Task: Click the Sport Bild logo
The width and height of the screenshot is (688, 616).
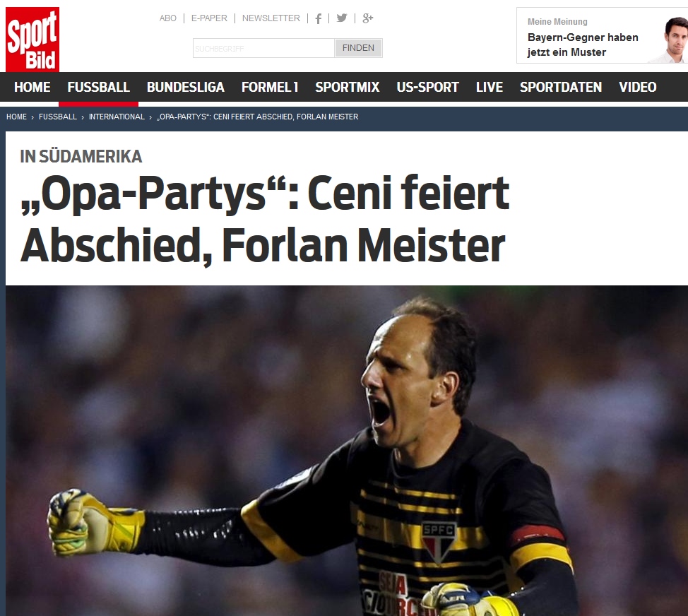Action: (x=32, y=39)
